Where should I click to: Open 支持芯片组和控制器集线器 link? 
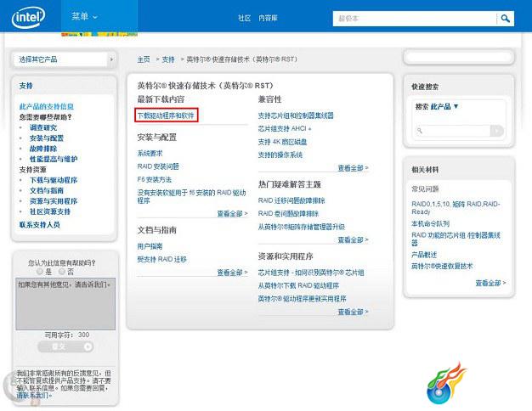(x=296, y=115)
